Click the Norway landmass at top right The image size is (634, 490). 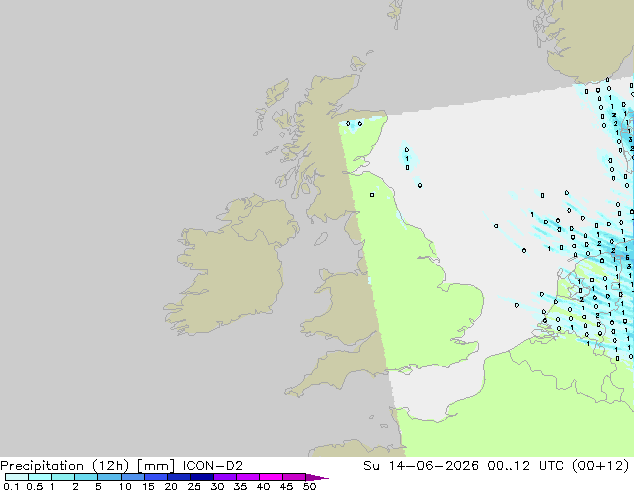coord(586,36)
